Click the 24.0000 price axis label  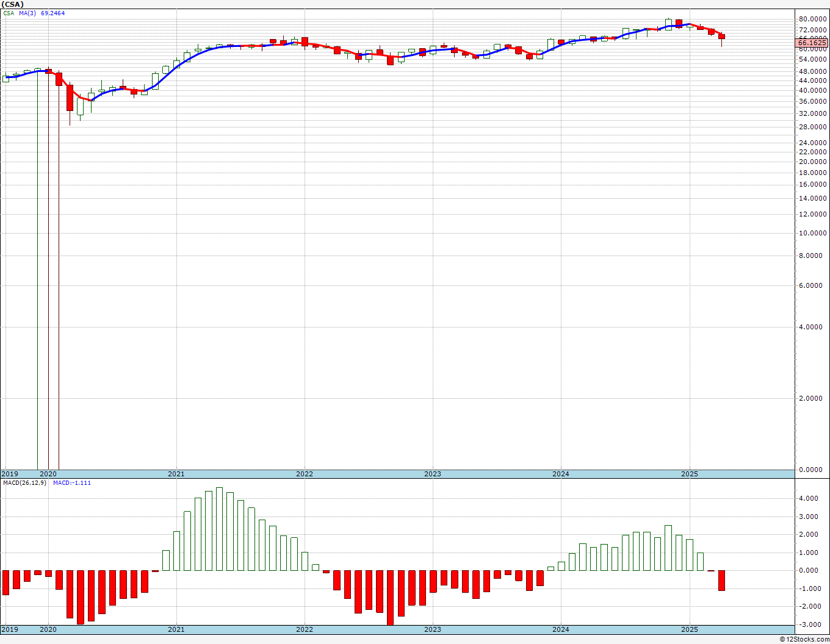pos(813,143)
